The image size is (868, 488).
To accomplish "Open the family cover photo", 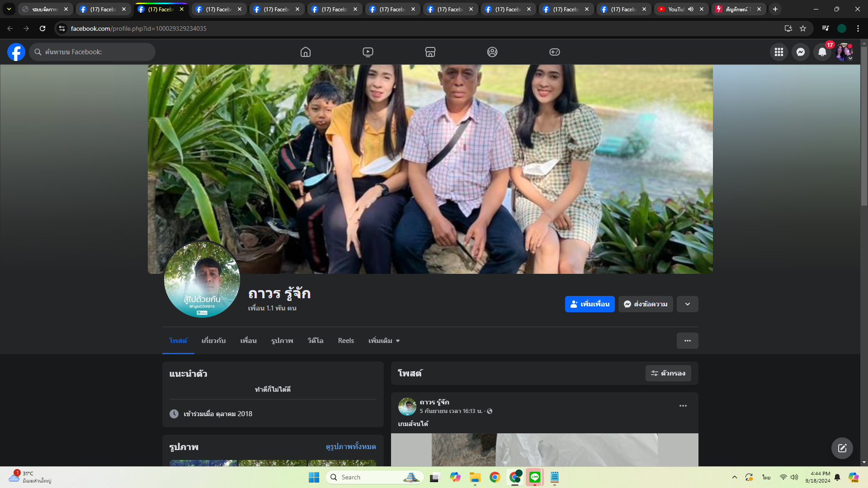I will [430, 169].
